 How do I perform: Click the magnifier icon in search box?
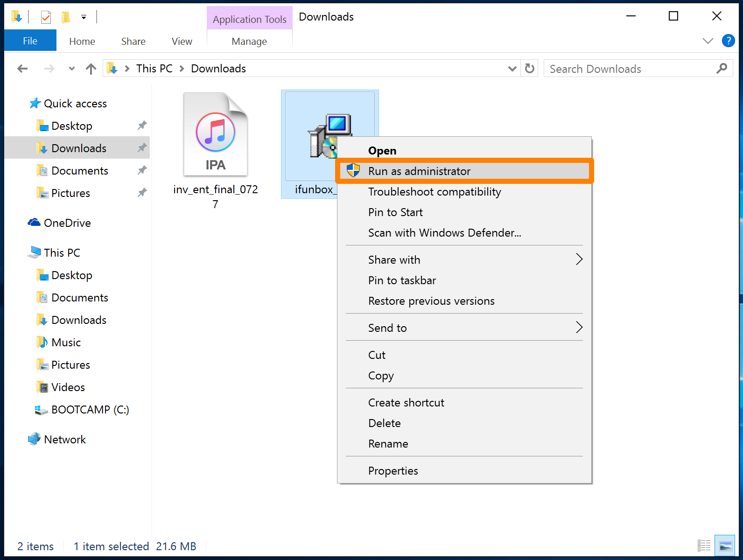pyautogui.click(x=722, y=69)
